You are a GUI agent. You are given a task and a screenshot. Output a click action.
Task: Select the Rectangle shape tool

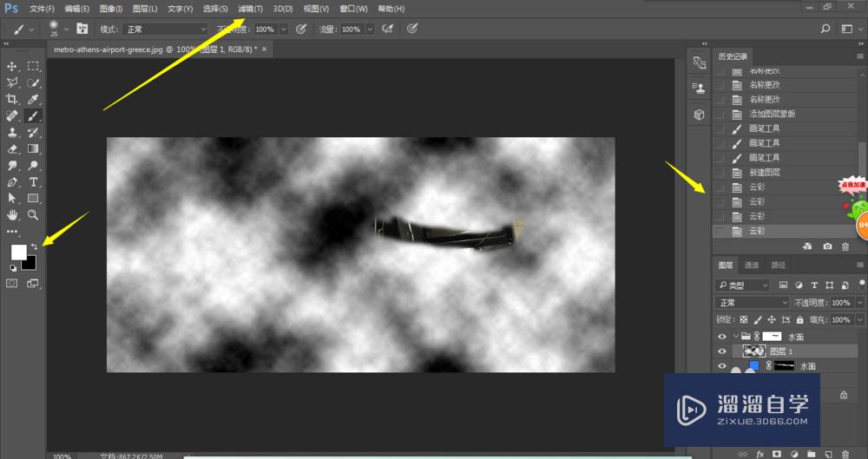[x=33, y=198]
